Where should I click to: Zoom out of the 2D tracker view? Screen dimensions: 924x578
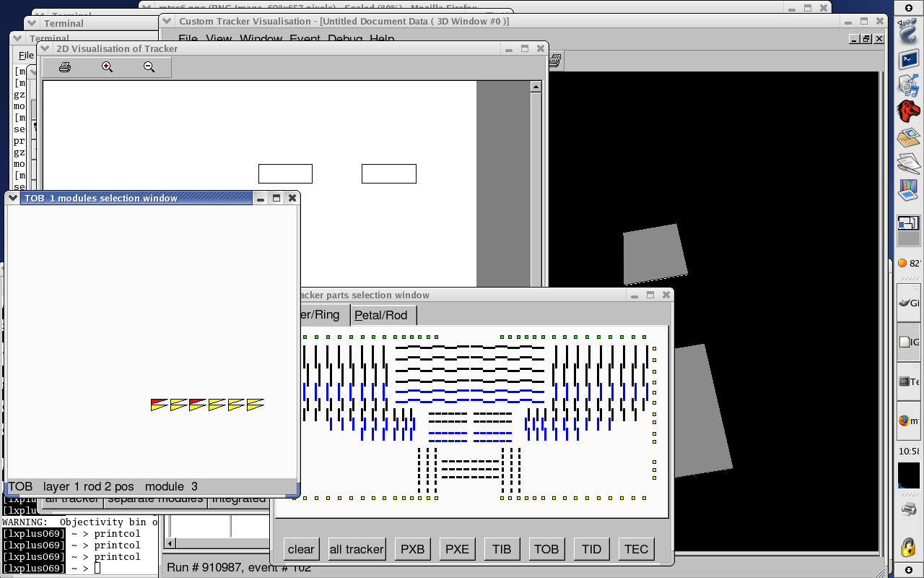pos(149,67)
